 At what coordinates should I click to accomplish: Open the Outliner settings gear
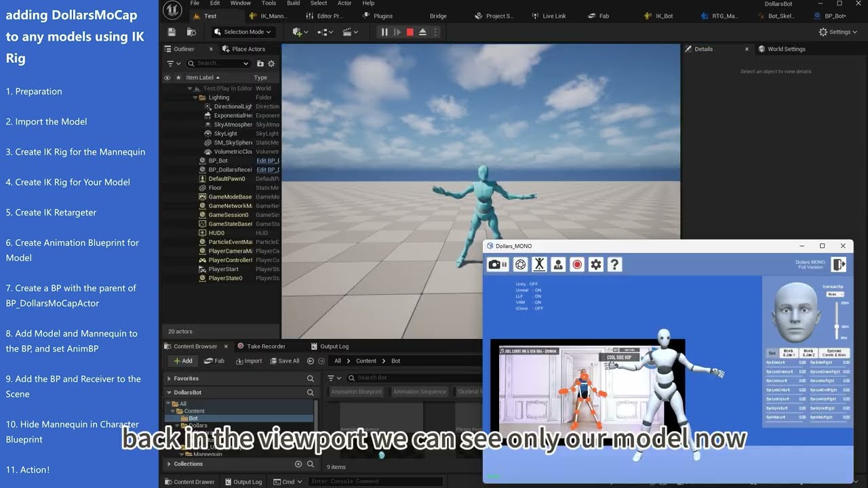[x=271, y=63]
